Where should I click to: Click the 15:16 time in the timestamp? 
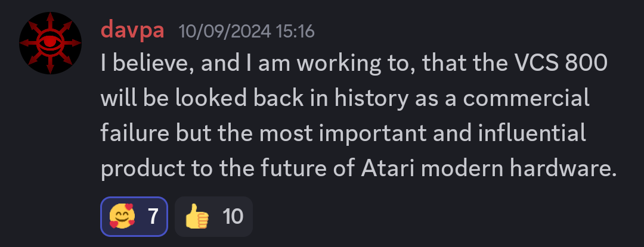tap(294, 30)
